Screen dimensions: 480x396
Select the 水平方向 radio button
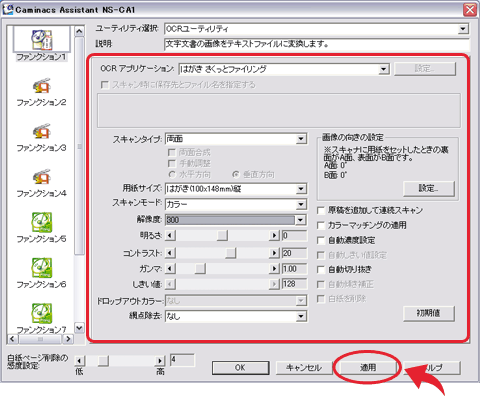pyautogui.click(x=172, y=174)
